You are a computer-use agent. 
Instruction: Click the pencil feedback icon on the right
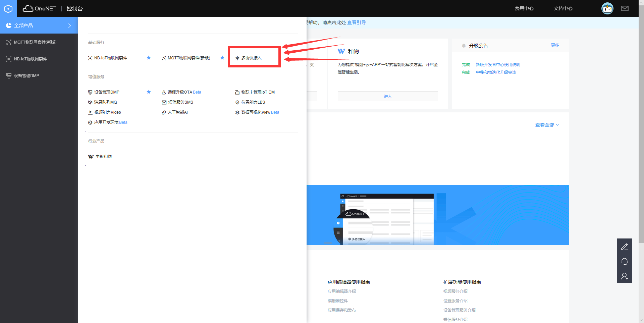click(625, 247)
